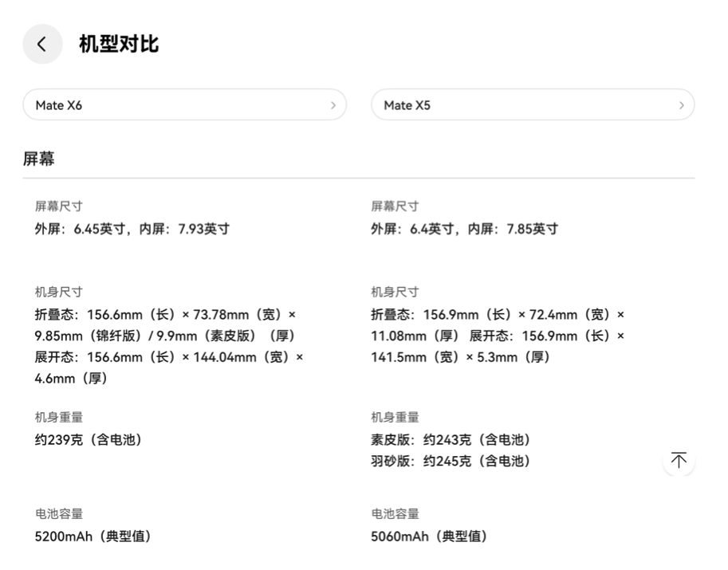This screenshot has height=570, width=728.
Task: Click the weight value 约239克
Action: pyautogui.click(x=89, y=439)
